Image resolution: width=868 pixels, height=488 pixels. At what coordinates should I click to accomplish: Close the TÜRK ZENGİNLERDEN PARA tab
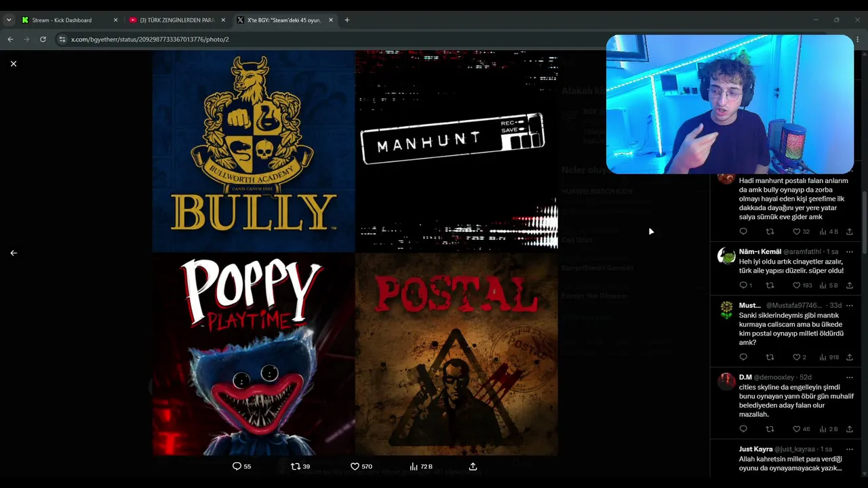coord(223,20)
